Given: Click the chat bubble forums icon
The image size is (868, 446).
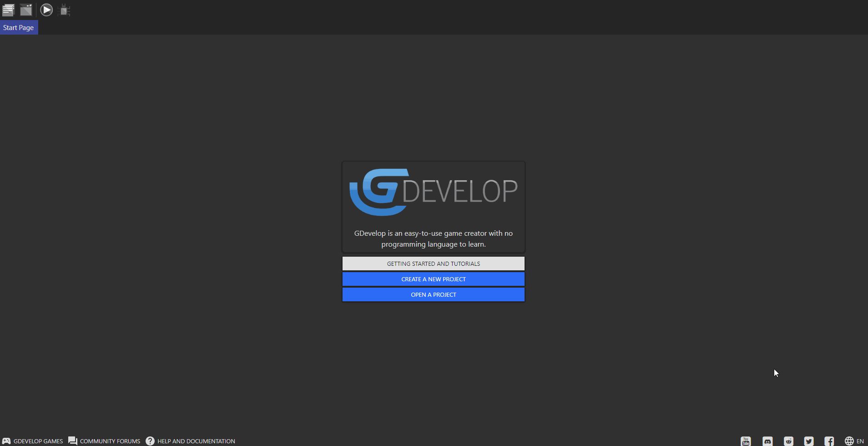Looking at the screenshot, I should click(72, 441).
